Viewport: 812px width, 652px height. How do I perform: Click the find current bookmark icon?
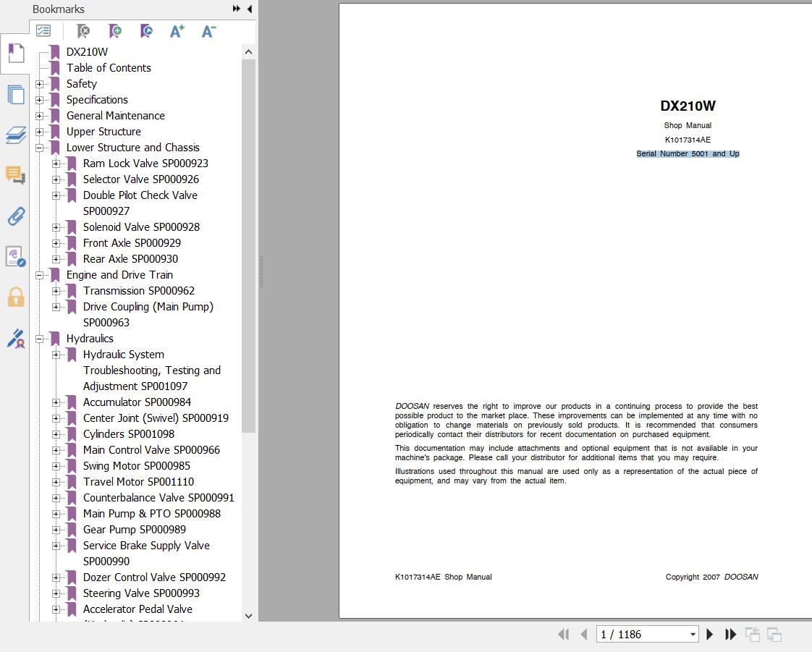point(147,31)
